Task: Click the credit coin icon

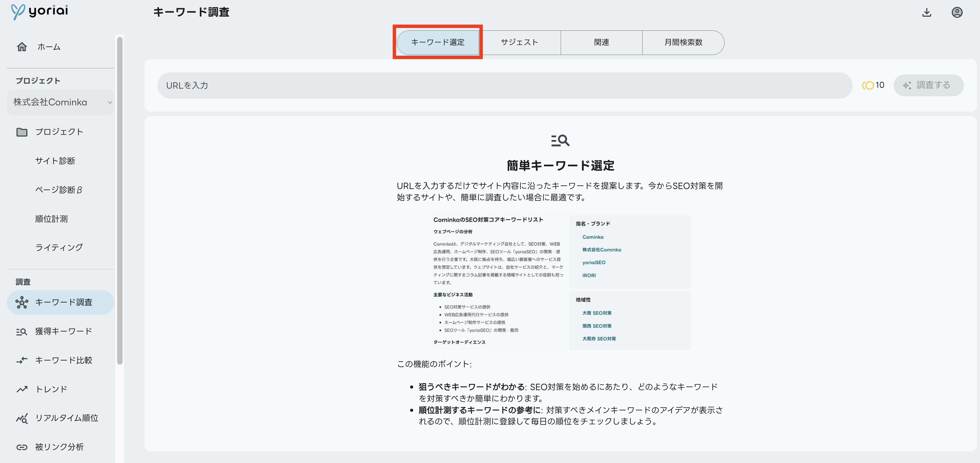Action: pyautogui.click(x=868, y=85)
